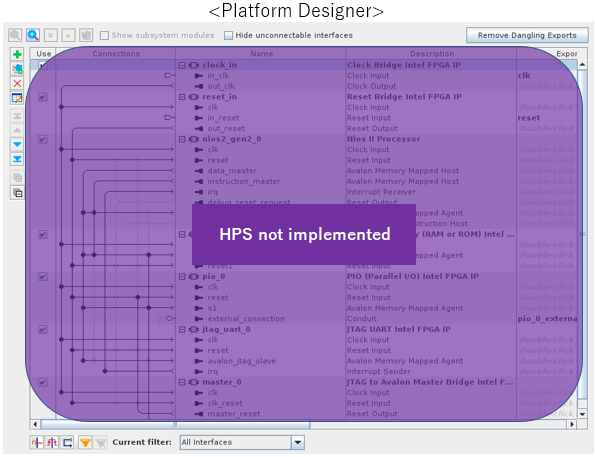Select the master_reset interface row
The image size is (595, 457).
[304, 414]
